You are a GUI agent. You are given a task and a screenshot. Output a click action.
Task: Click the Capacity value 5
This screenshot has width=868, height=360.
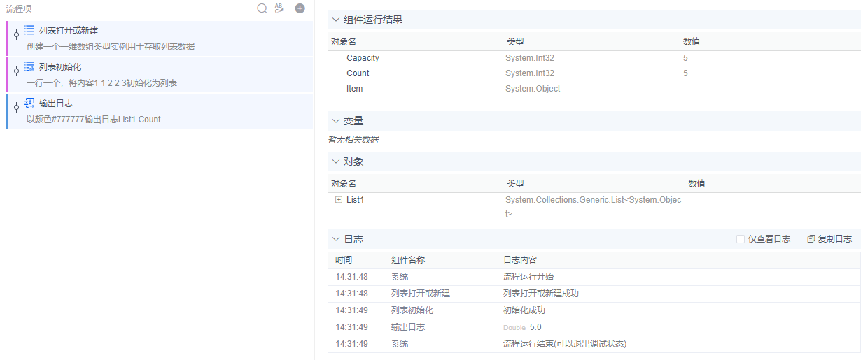tap(685, 58)
